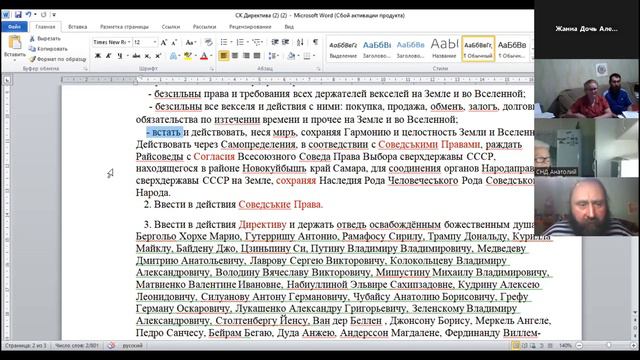Screen dimensions: 640x360
Task: Click Копировать to copy the selection
Action: coord(48,49)
